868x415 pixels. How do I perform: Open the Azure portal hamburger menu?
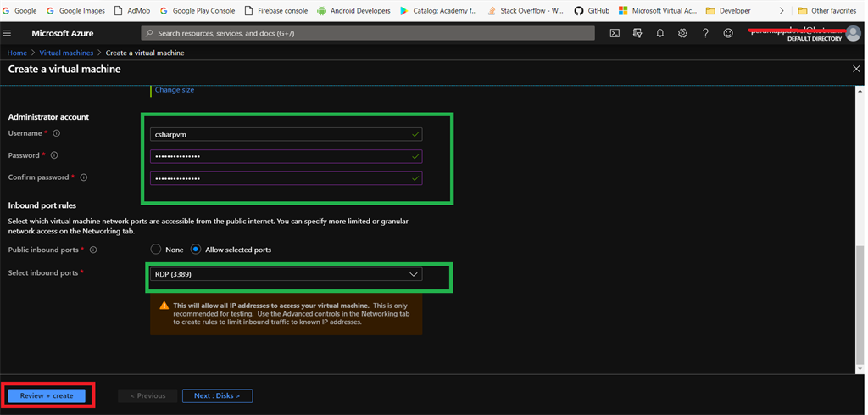(7, 33)
